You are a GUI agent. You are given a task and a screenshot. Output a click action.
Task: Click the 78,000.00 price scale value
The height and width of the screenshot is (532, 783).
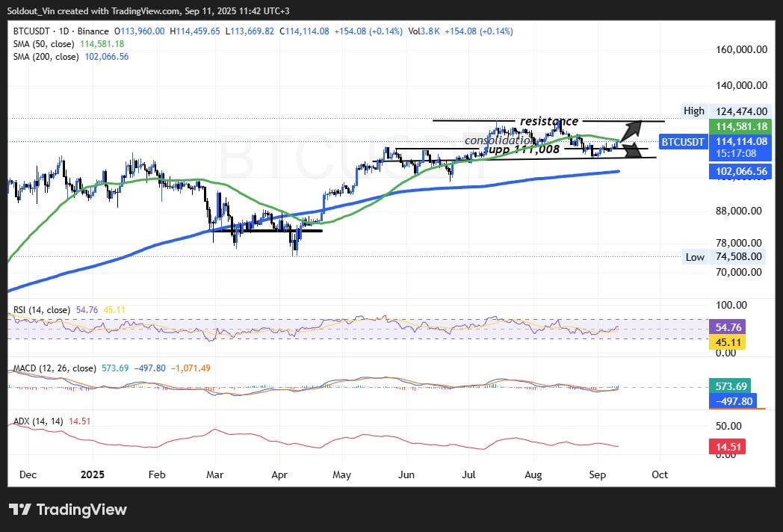[x=739, y=244]
